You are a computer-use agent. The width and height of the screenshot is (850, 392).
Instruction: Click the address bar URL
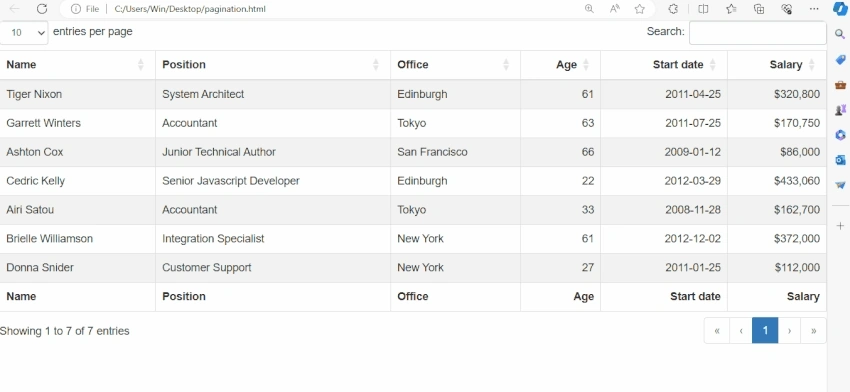click(190, 9)
